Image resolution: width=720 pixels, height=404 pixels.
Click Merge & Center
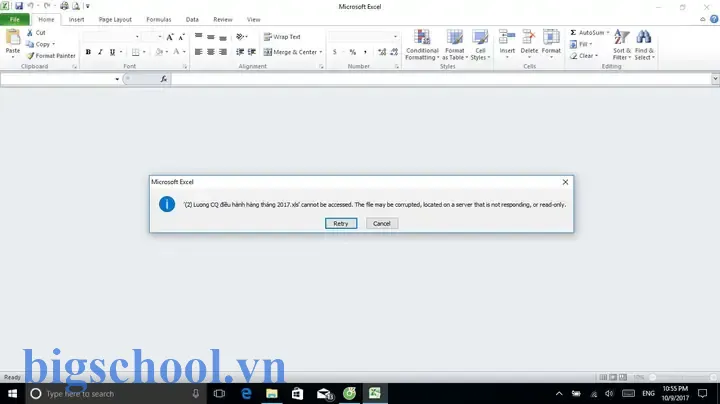pyautogui.click(x=291, y=52)
